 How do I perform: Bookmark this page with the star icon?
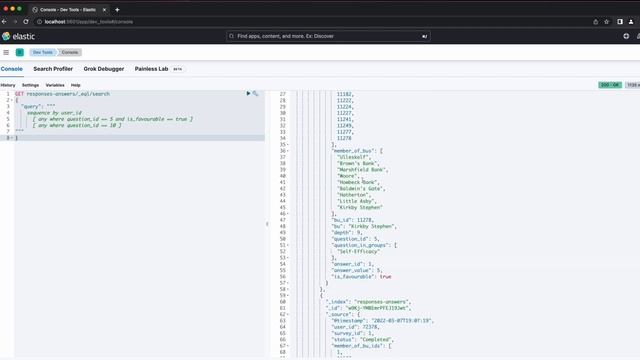point(607,22)
